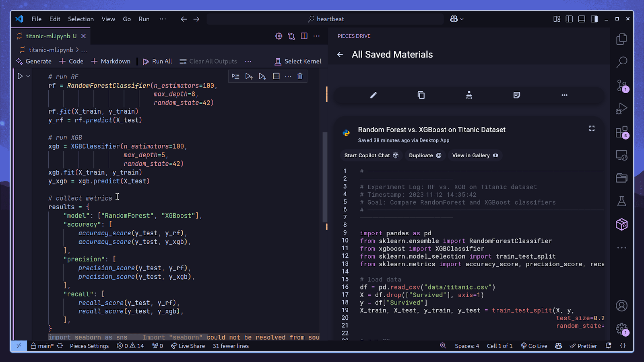Duplicate the saved snippet
Viewport: 644px width, 362px height.
[x=425, y=156]
